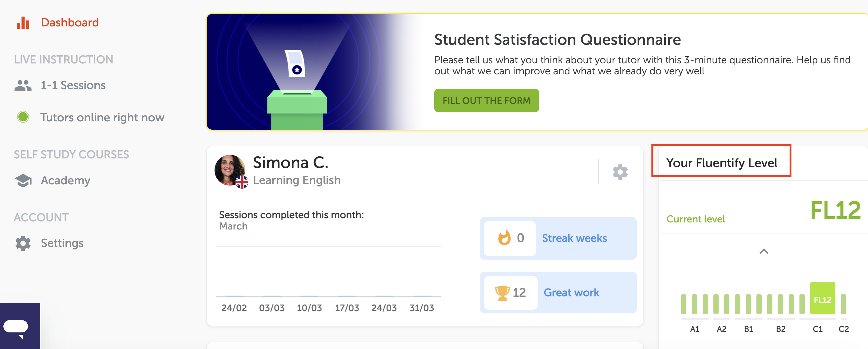Screen dimensions: 868x349
Task: Click FILL OUT THE FORM button
Action: click(486, 100)
